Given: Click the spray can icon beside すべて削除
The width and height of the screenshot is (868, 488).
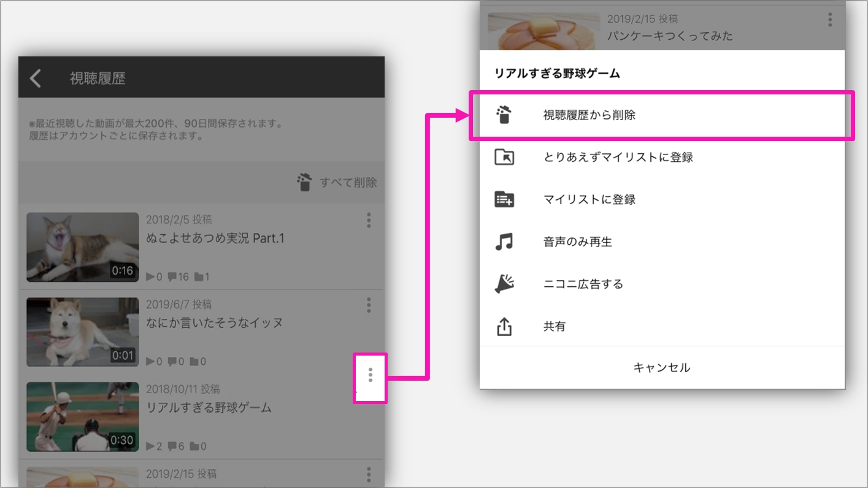Looking at the screenshot, I should [x=304, y=182].
